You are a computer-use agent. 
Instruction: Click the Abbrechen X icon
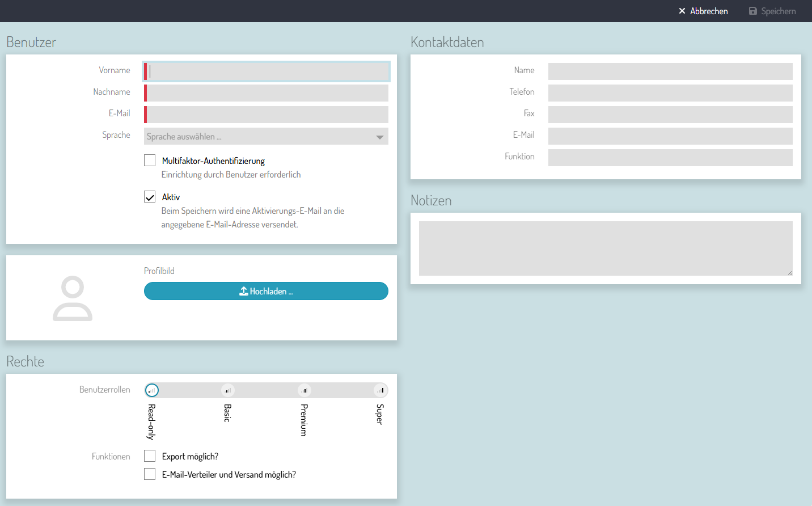pyautogui.click(x=682, y=11)
